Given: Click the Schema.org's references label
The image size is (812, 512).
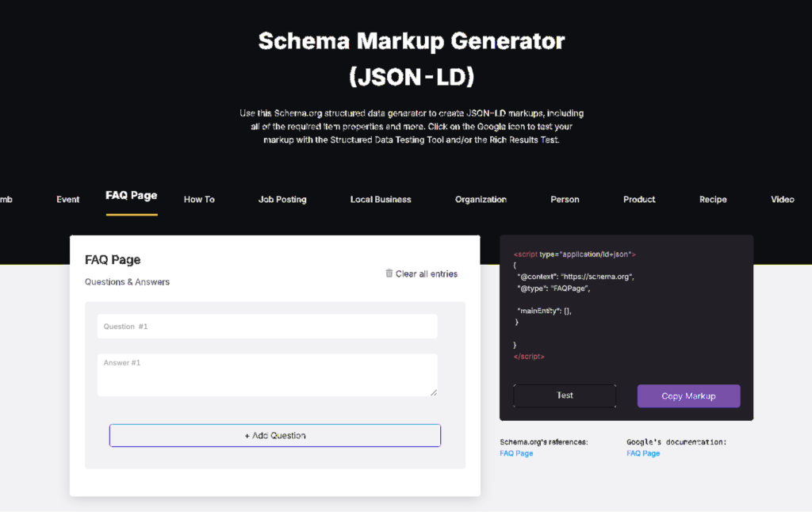Looking at the screenshot, I should click(x=544, y=441).
